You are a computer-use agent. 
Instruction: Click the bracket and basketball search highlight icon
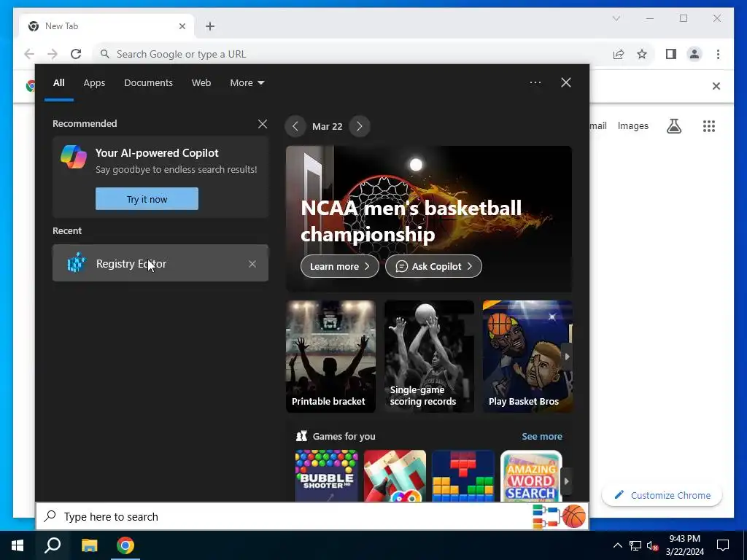(x=560, y=517)
